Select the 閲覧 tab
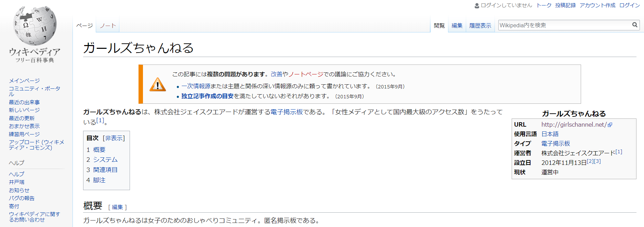The image size is (644, 227). click(x=439, y=26)
